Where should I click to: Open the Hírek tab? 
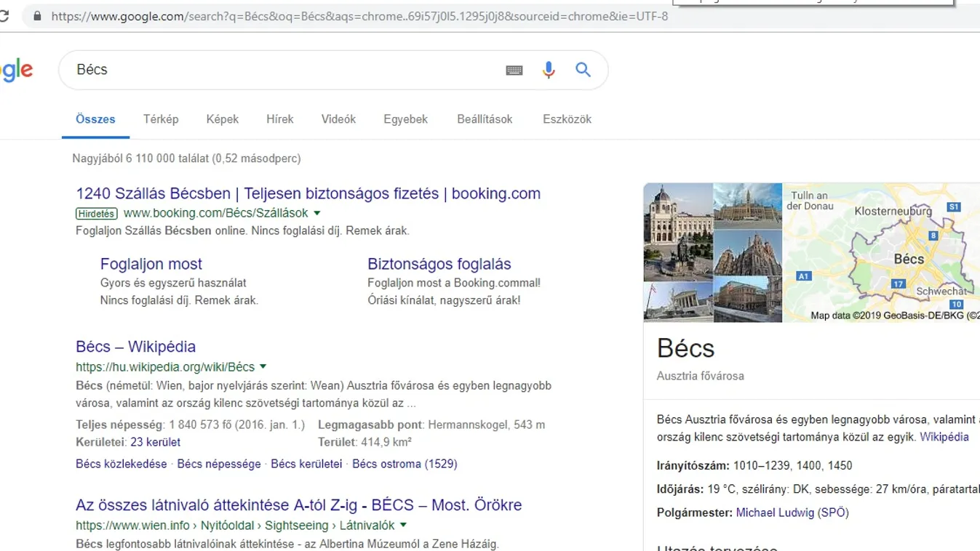[280, 119]
